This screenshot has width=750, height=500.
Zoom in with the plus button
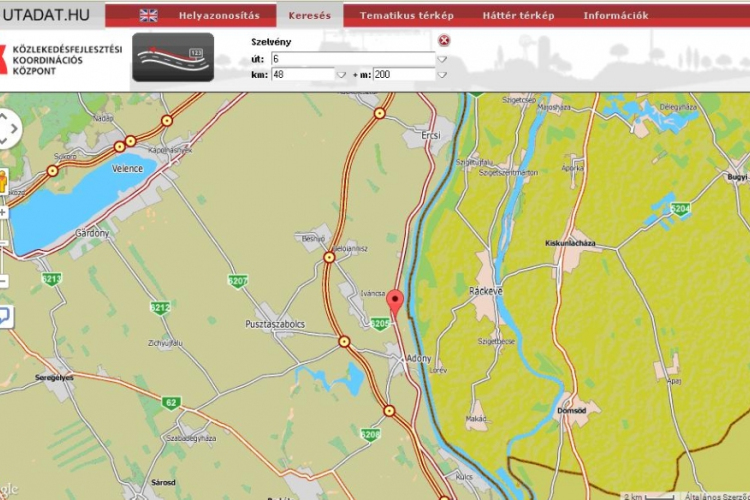tap(3, 212)
